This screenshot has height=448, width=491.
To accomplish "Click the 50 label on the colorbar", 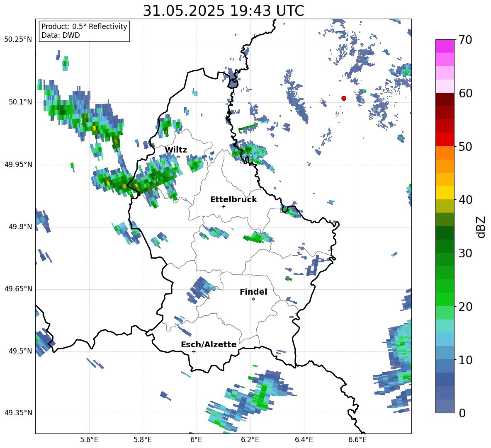I will coord(465,146).
